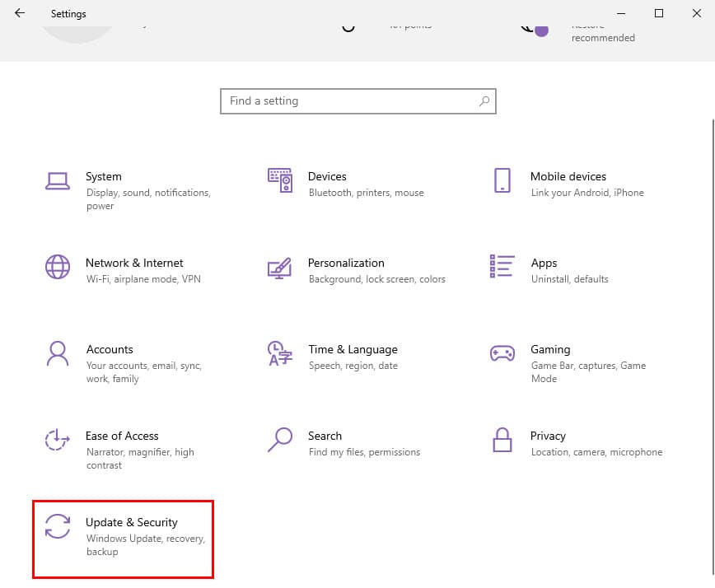Click "Game Bar, captures, Game Mode" description

tap(588, 372)
